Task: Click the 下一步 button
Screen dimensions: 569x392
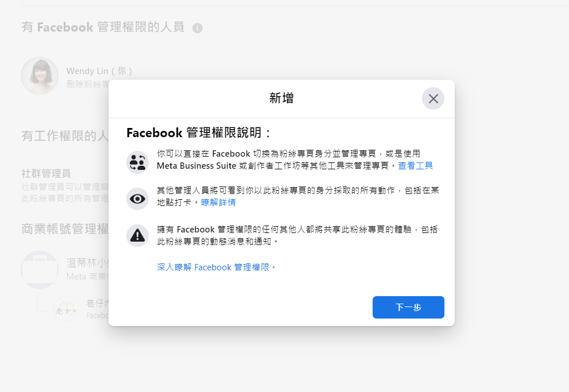Action: tap(408, 307)
